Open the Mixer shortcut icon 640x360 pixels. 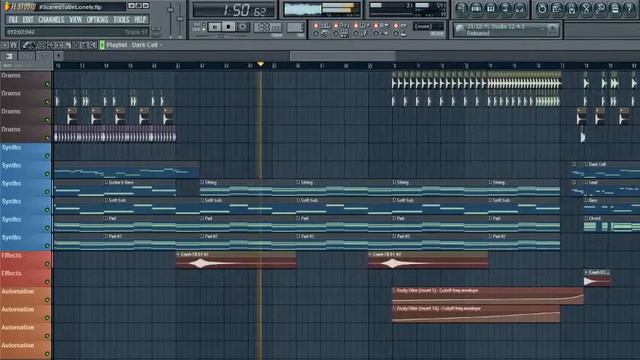(x=520, y=9)
